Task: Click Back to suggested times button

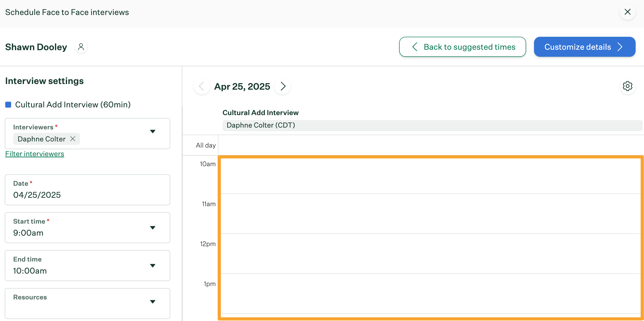Action: click(x=462, y=47)
